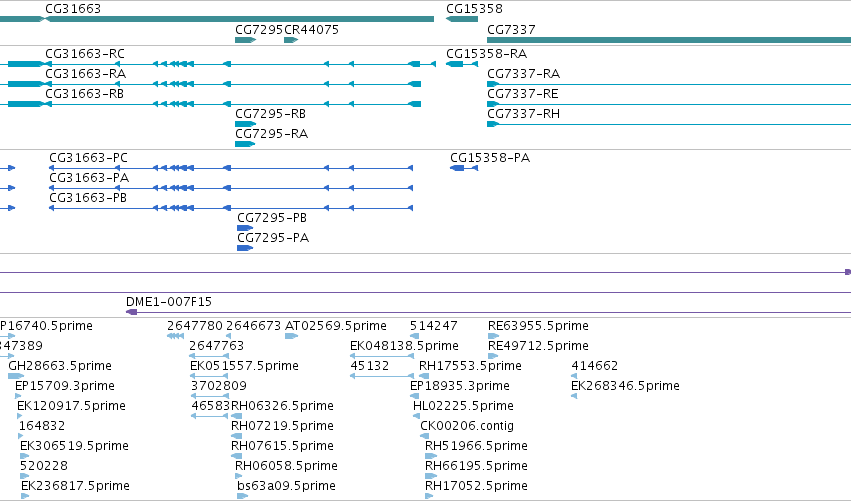This screenshot has height=501, width=851.
Task: Select the CG15358 gene arrow glyph
Action: pos(462,19)
